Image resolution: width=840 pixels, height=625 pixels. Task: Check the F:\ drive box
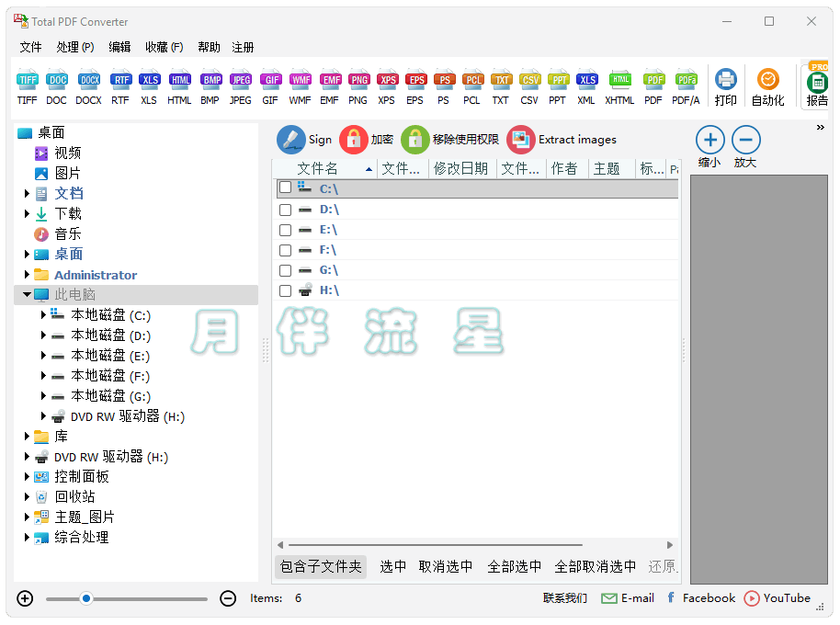coord(286,250)
